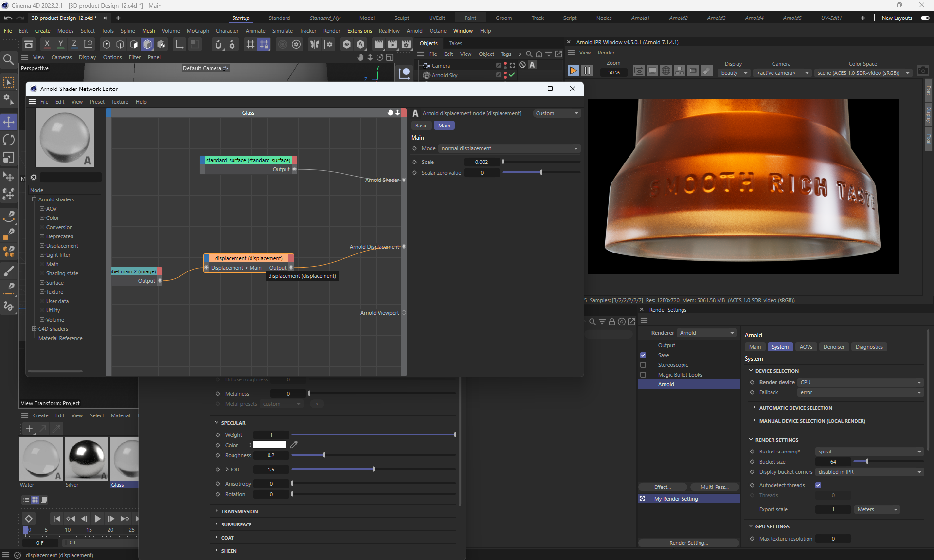Click the Live Selection tool icon
The width and height of the screenshot is (934, 560).
[9, 82]
